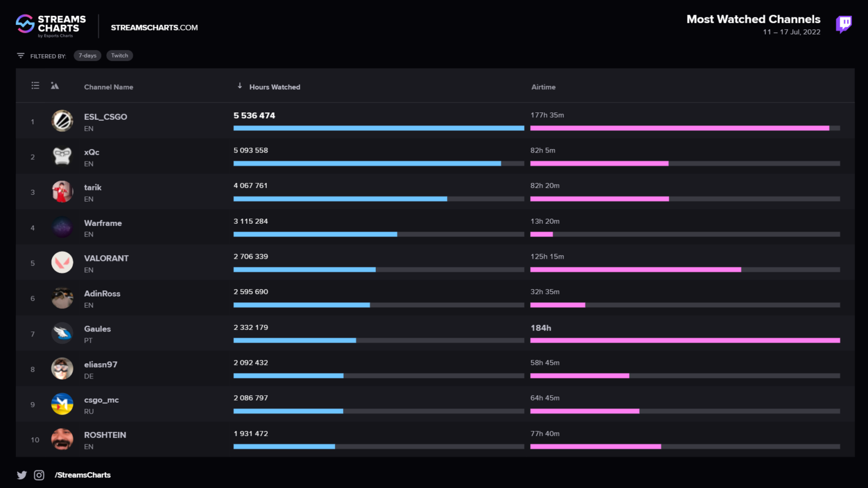The height and width of the screenshot is (488, 868).
Task: Click the Most Watched Channels heading
Action: tap(753, 19)
